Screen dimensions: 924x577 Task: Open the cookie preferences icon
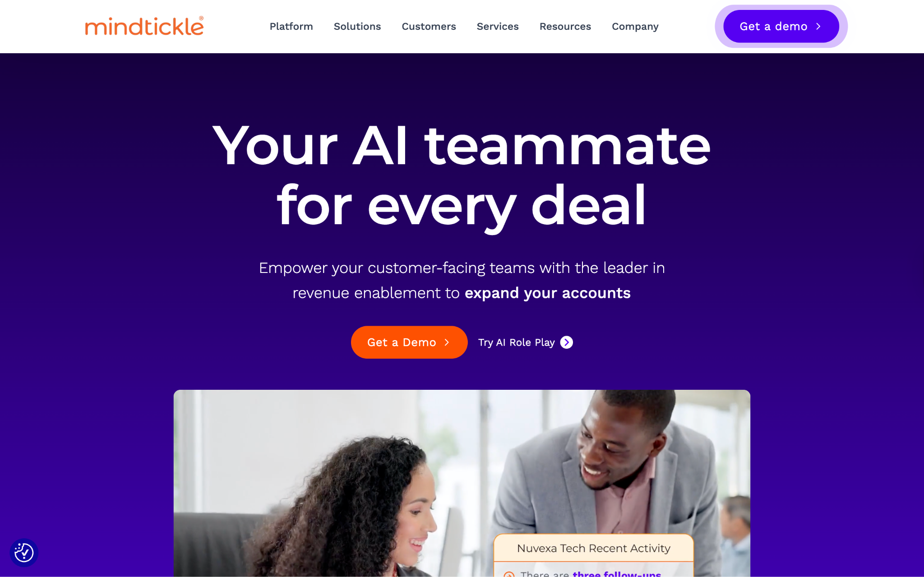tap(24, 553)
